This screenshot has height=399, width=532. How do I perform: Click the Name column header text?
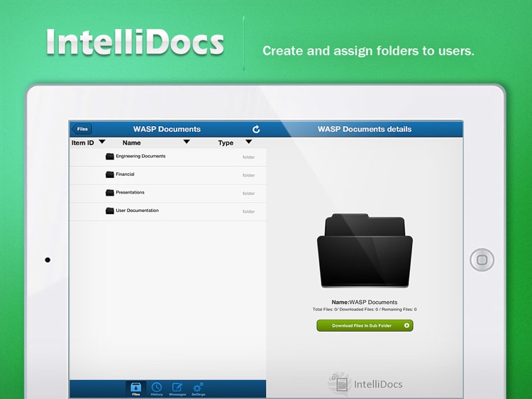[132, 142]
